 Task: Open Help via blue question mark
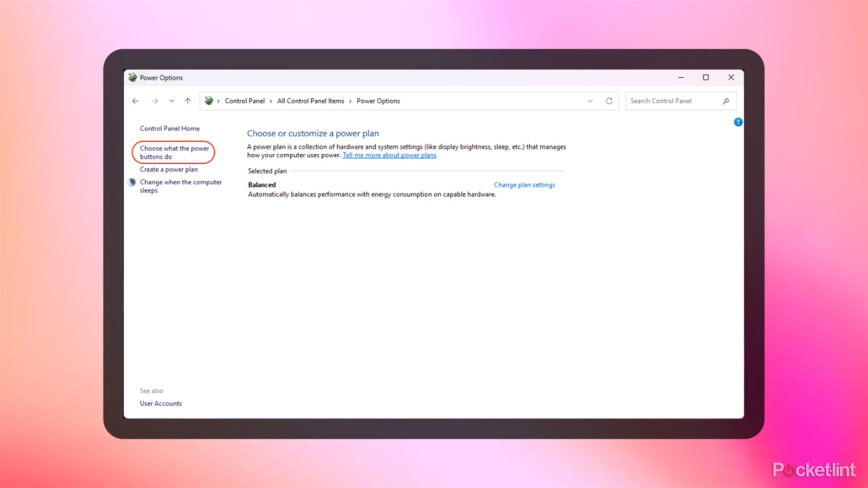[x=738, y=122]
